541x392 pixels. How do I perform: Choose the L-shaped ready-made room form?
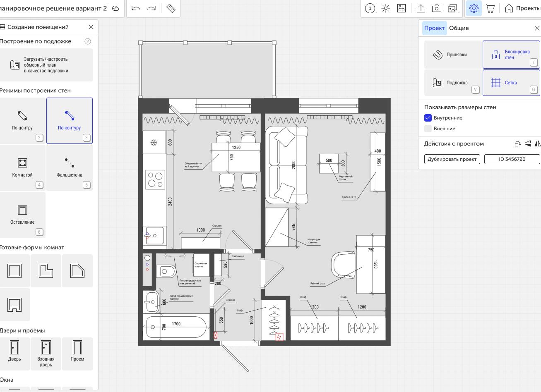click(x=46, y=271)
